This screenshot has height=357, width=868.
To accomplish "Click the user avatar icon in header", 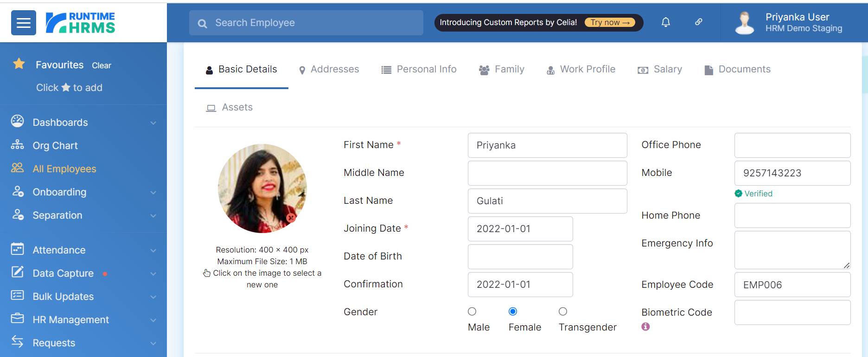I will (x=745, y=23).
